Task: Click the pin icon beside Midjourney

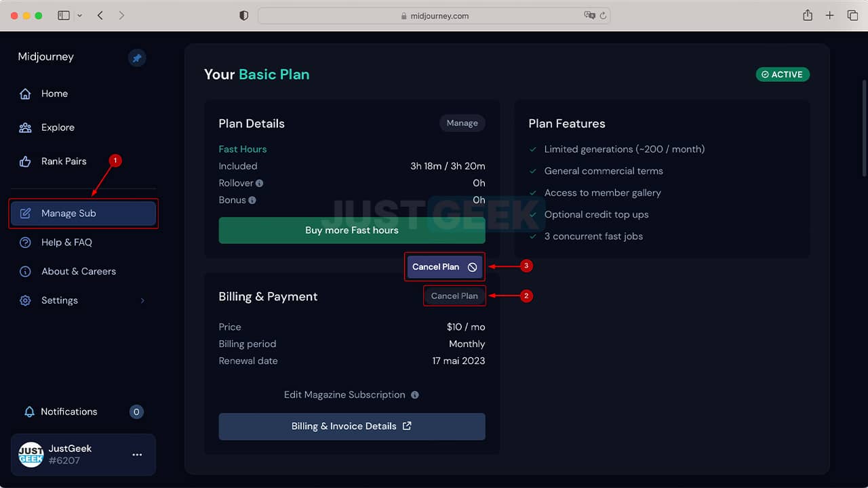Action: click(x=137, y=58)
